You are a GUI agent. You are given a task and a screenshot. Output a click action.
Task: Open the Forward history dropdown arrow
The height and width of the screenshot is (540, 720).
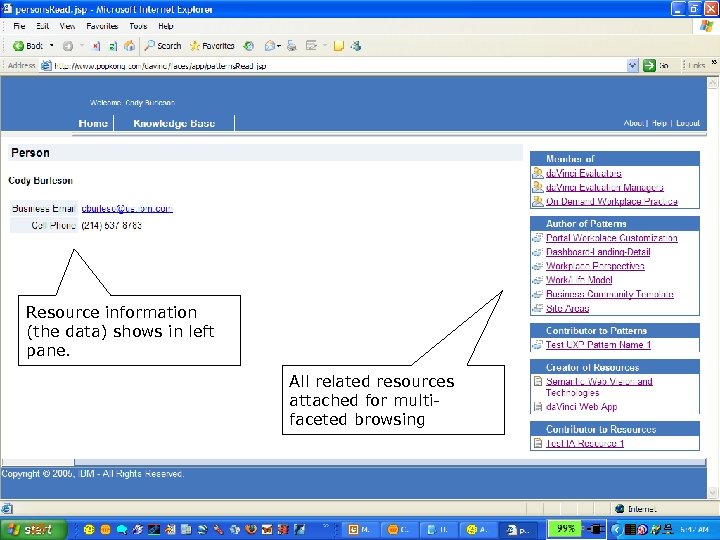point(82,45)
